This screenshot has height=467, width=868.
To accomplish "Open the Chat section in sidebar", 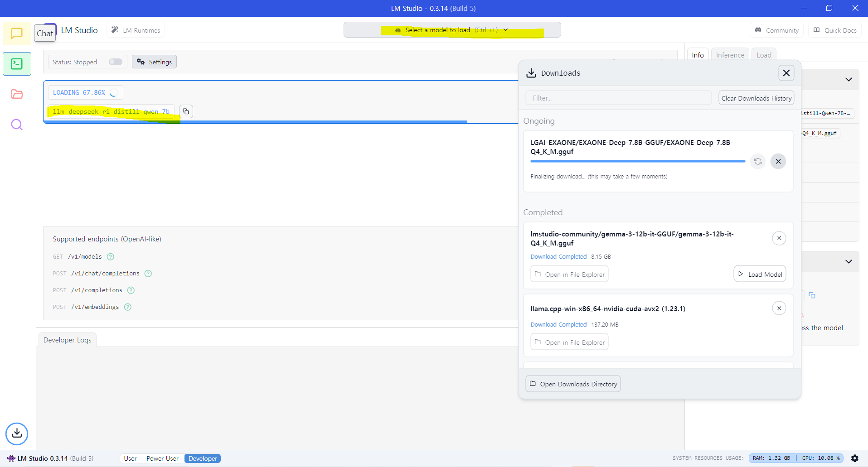I will [x=17, y=33].
